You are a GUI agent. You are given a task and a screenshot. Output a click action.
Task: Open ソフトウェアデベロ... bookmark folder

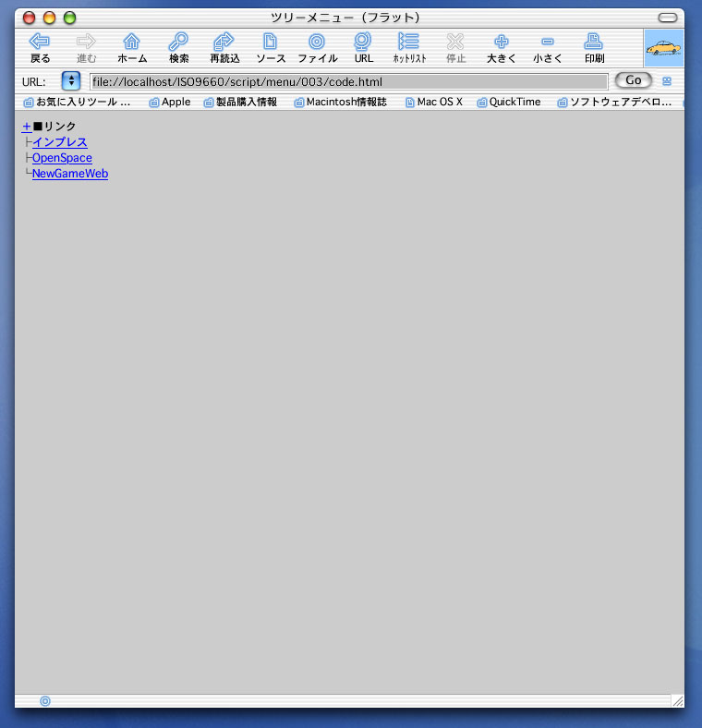tap(615, 103)
